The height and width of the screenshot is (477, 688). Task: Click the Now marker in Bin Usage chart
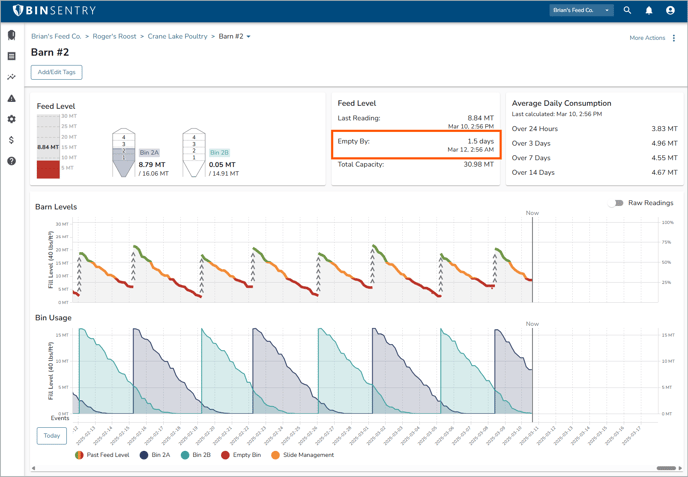point(532,324)
